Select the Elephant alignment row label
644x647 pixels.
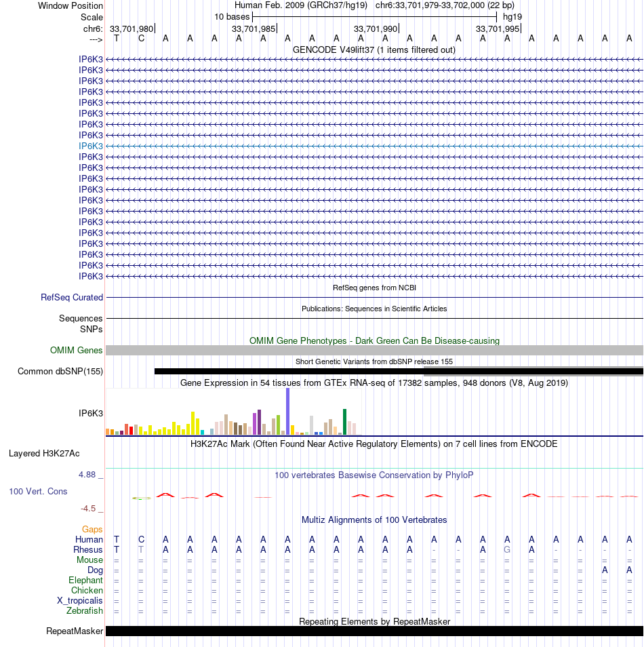(x=85, y=581)
